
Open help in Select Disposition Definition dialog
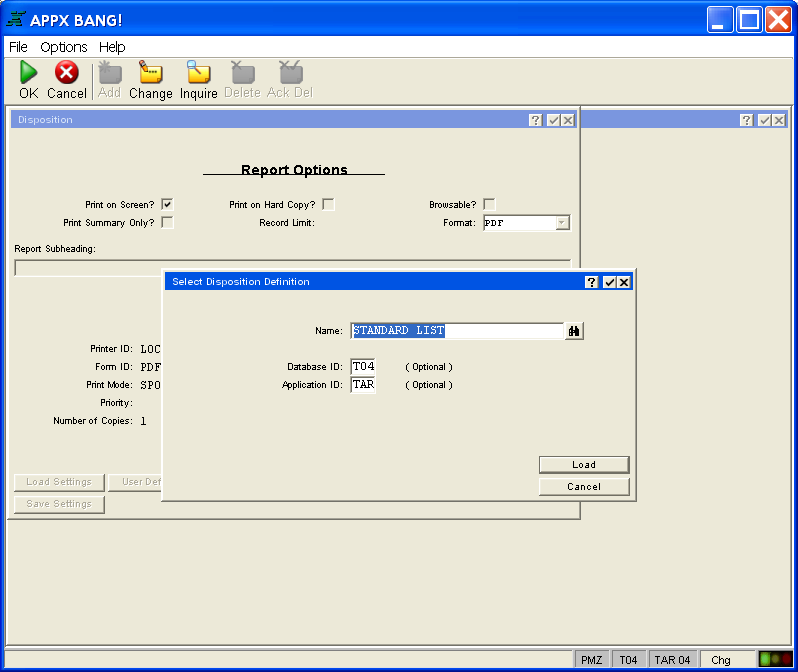(591, 282)
